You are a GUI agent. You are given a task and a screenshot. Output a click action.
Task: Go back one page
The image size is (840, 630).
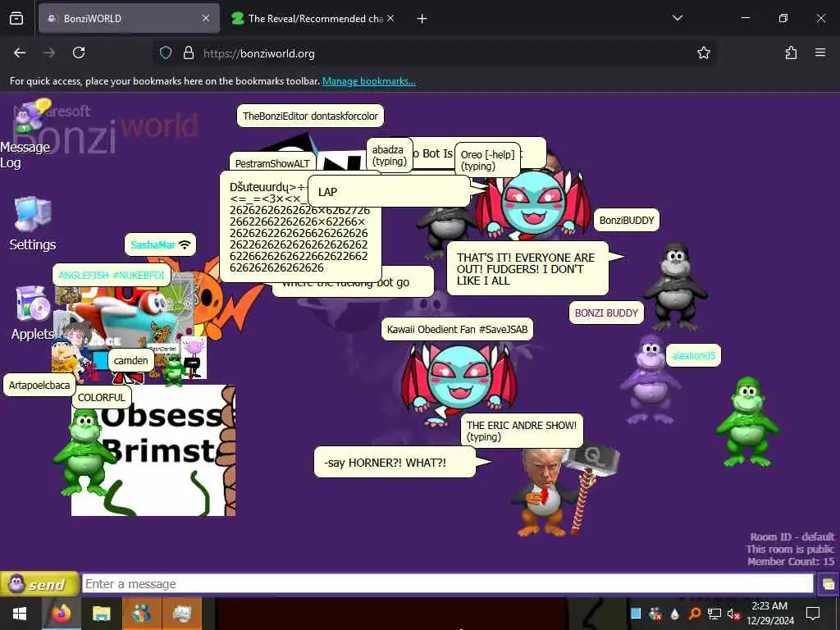pos(20,52)
